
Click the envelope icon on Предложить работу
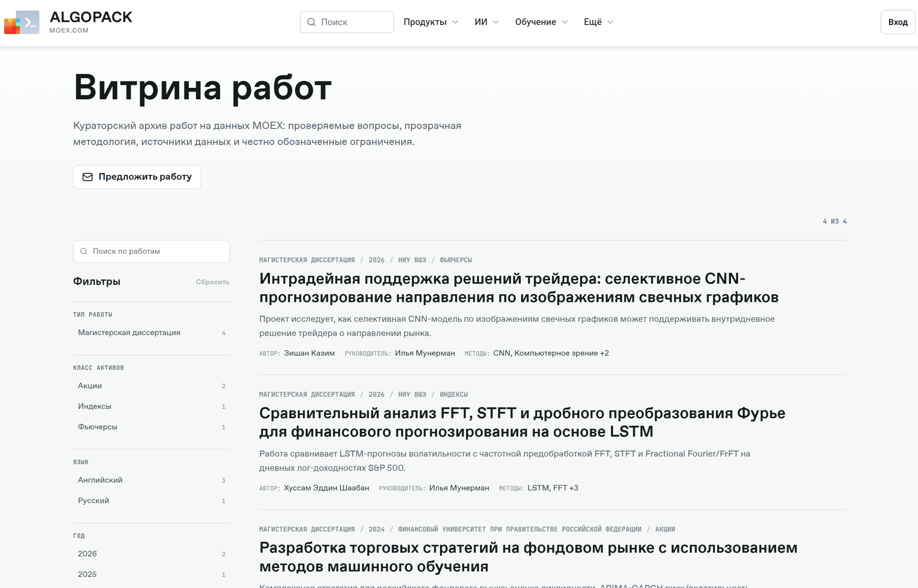coord(88,177)
